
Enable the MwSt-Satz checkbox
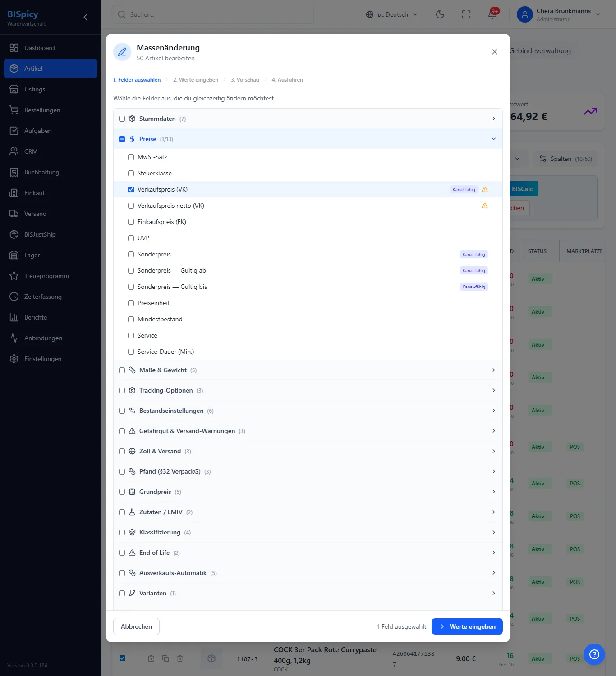[x=131, y=157]
